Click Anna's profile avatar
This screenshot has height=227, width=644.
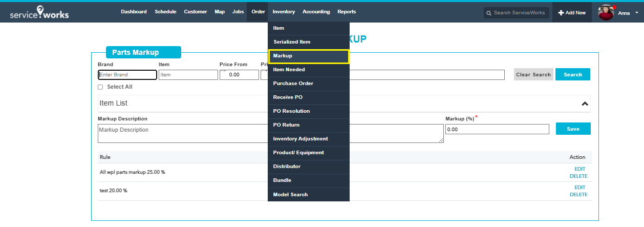(606, 13)
